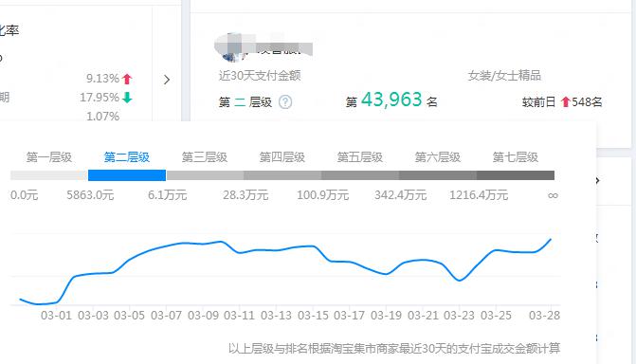Click the ranking number 43,963
636x364 pixels.
pos(391,100)
